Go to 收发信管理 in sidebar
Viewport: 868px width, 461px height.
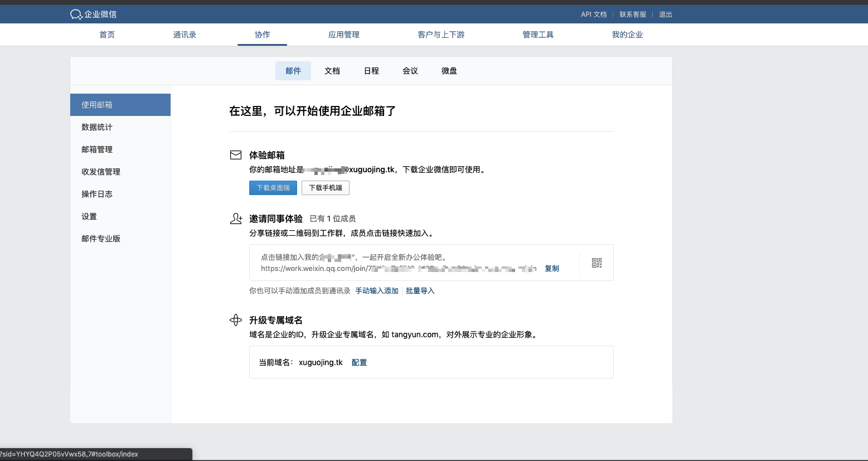click(x=120, y=172)
